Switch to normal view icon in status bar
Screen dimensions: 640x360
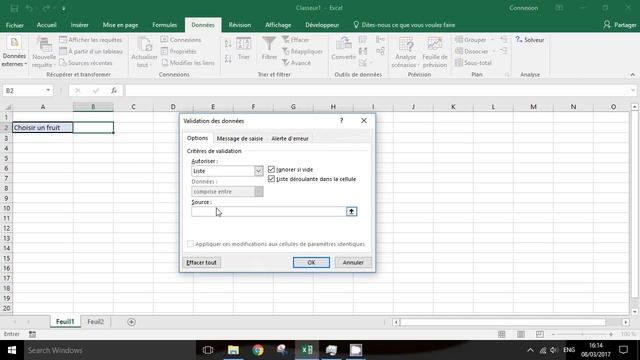pyautogui.click(x=502, y=334)
